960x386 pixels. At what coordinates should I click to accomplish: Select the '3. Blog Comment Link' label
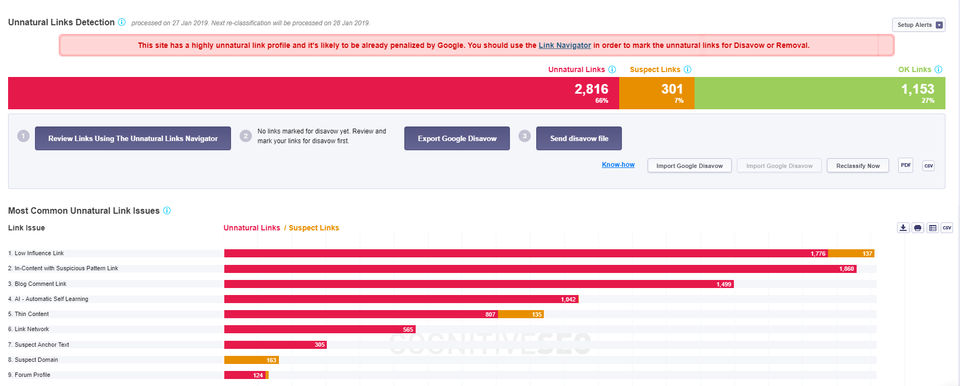coord(37,284)
